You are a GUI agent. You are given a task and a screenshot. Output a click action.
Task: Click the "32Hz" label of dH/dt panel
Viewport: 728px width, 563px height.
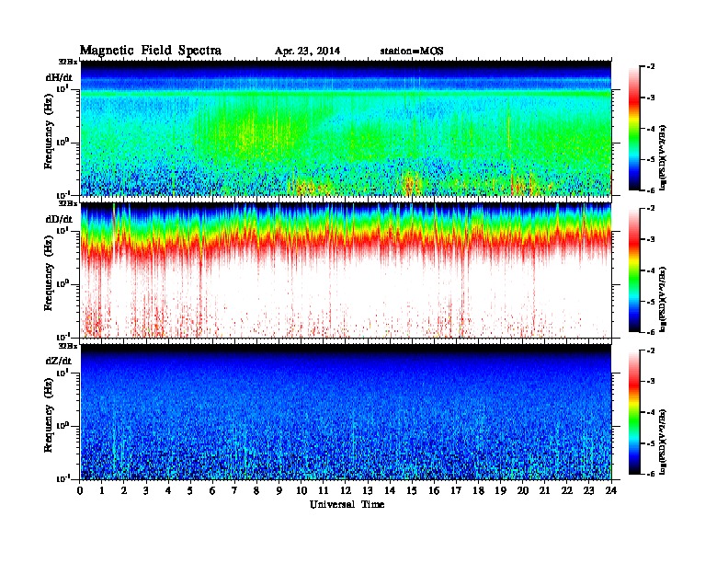(x=68, y=62)
